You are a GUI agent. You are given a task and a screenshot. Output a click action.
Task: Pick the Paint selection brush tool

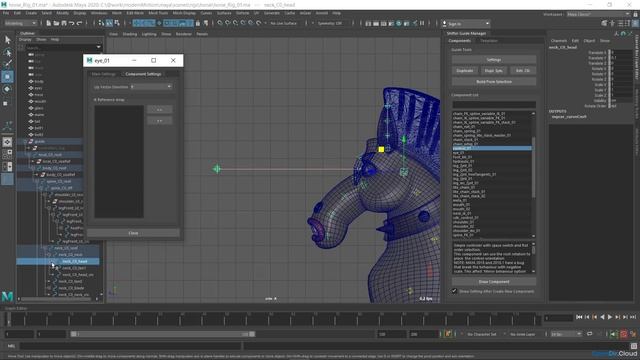(7, 64)
